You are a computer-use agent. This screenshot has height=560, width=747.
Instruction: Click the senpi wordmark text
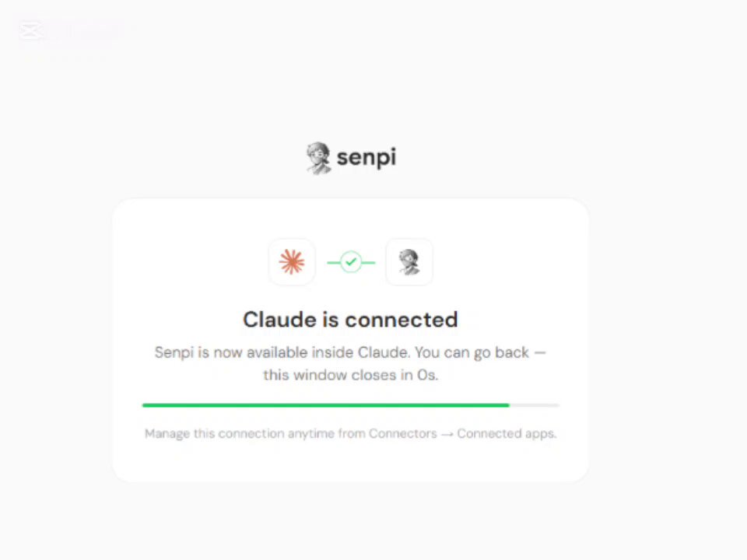point(366,158)
